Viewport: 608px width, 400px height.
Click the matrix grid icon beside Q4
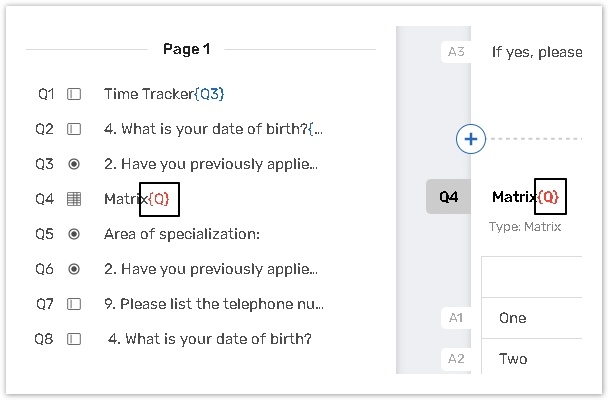coord(74,199)
